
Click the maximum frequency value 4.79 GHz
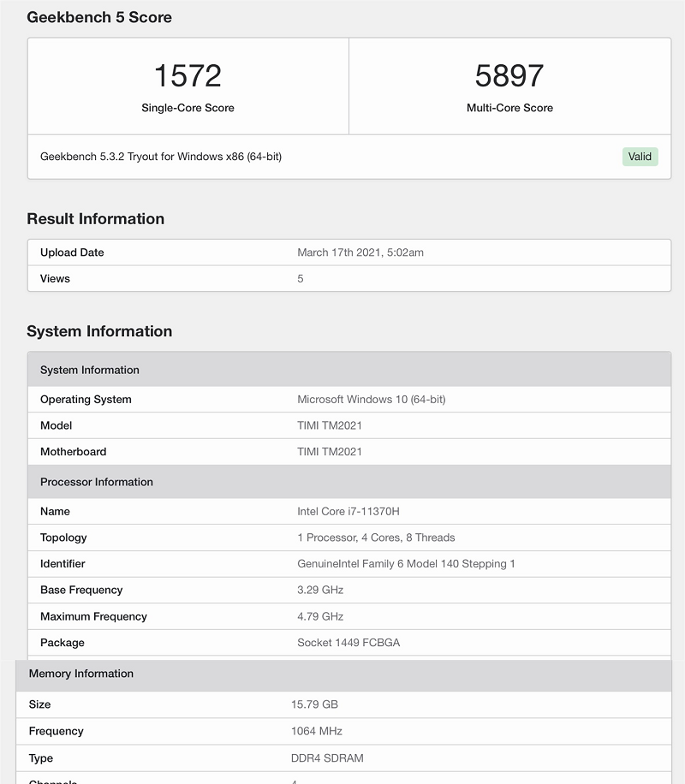[x=320, y=616]
